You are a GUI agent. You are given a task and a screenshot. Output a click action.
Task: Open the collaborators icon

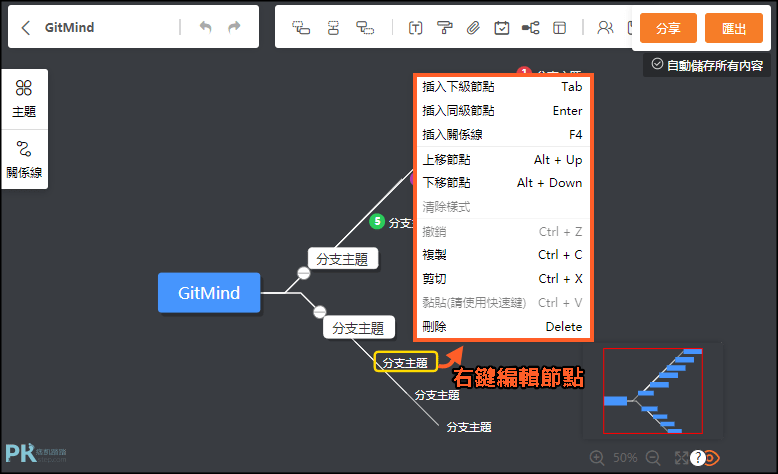(605, 28)
